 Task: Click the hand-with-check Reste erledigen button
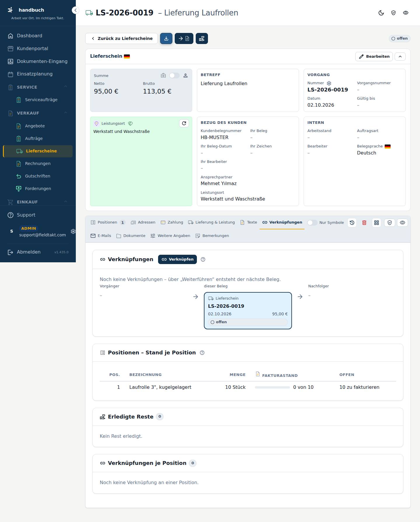pyautogui.click(x=202, y=38)
